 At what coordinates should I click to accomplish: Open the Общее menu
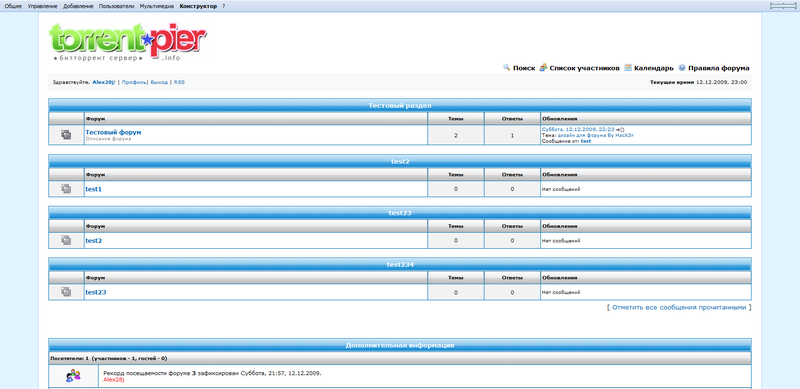click(x=13, y=6)
